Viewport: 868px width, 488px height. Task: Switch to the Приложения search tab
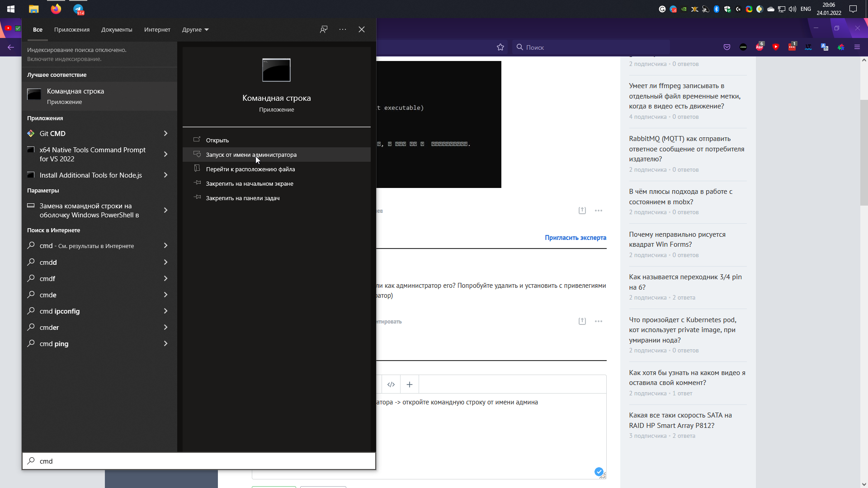(72, 30)
